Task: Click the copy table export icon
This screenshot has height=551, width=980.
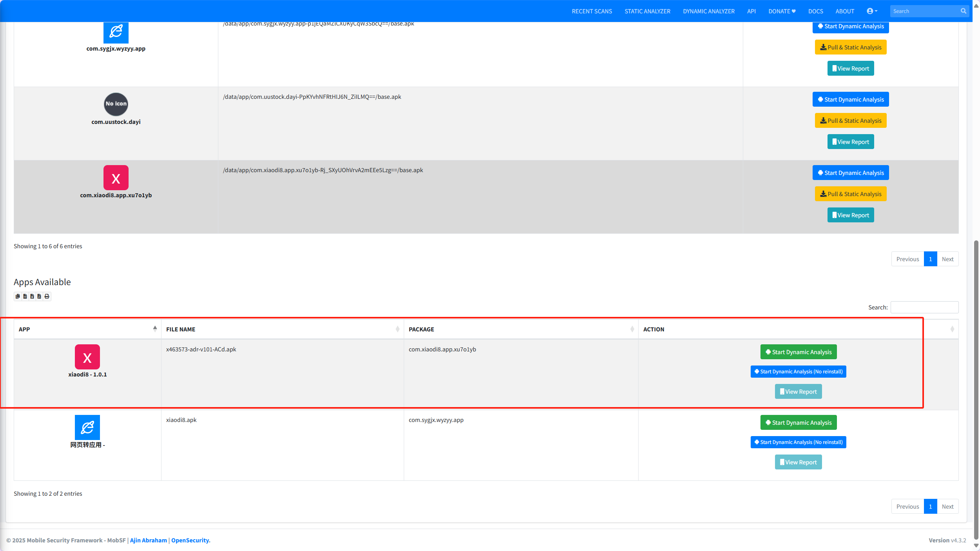Action: [18, 296]
